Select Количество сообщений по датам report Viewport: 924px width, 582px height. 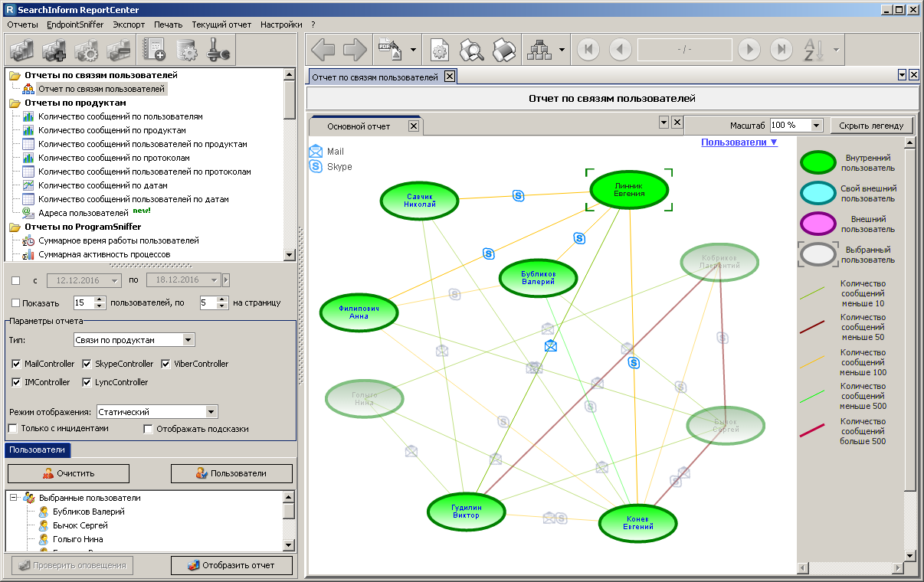[103, 185]
